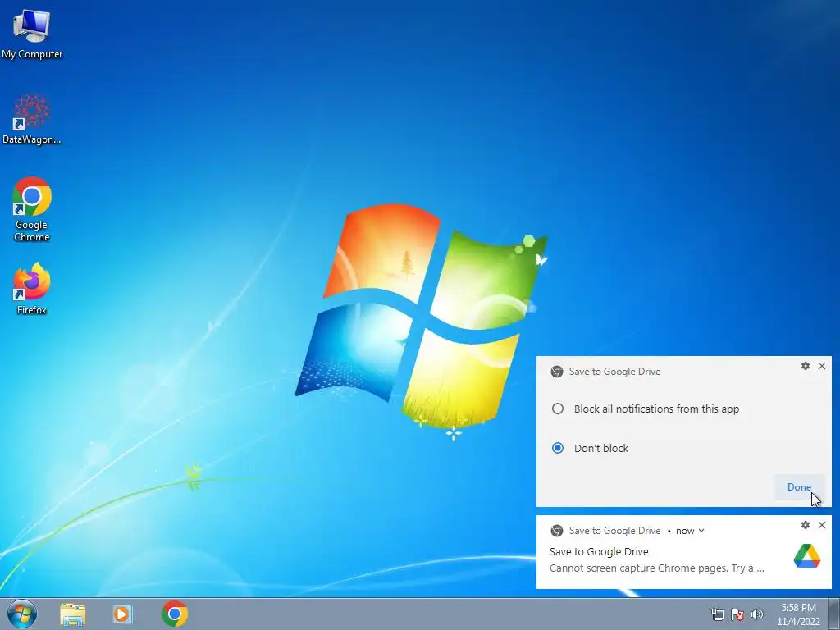
Task: Open settings gear on lower Drive notification
Action: 806,525
